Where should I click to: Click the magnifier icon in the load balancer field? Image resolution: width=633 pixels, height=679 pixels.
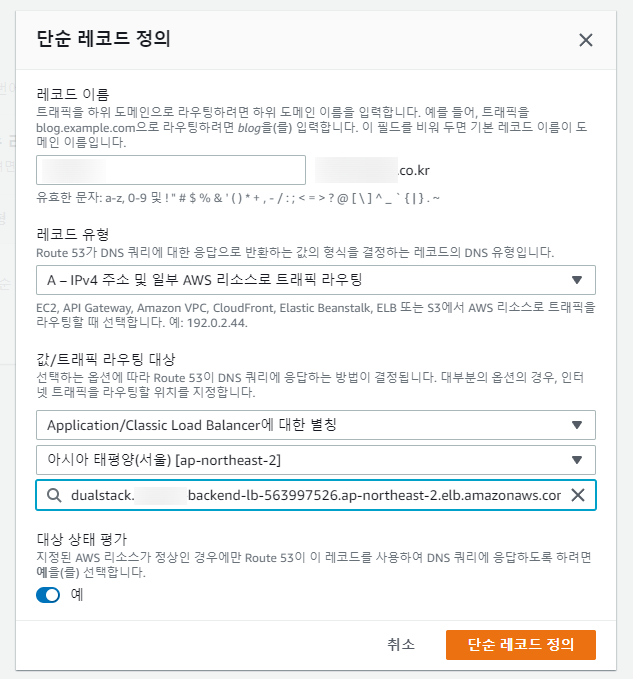(53, 495)
